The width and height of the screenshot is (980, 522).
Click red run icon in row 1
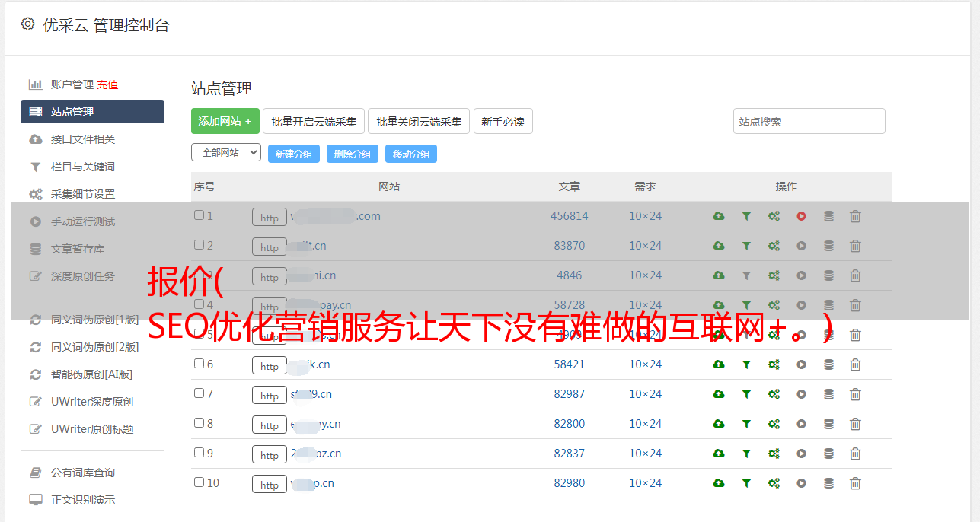click(x=801, y=216)
